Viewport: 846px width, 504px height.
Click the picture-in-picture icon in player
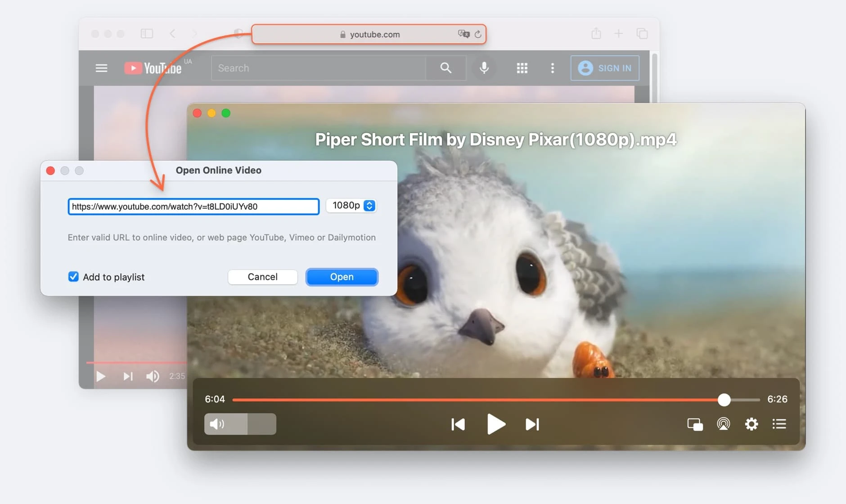pyautogui.click(x=695, y=424)
